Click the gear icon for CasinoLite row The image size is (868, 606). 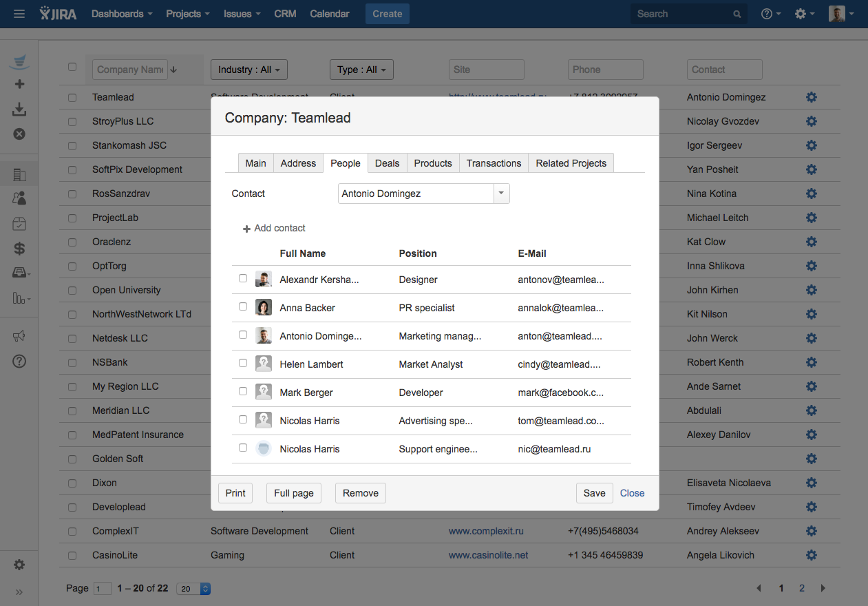811,555
